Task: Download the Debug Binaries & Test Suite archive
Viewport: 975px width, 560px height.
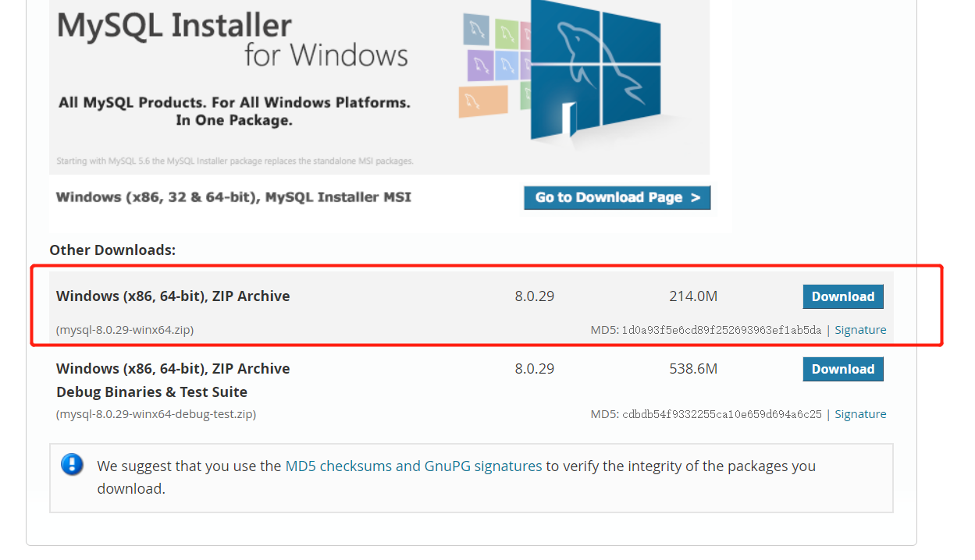Action: pos(842,369)
